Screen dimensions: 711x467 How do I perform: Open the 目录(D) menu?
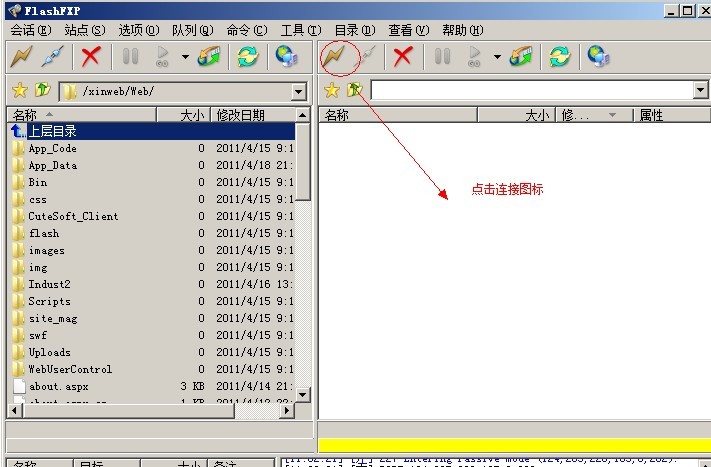(355, 30)
